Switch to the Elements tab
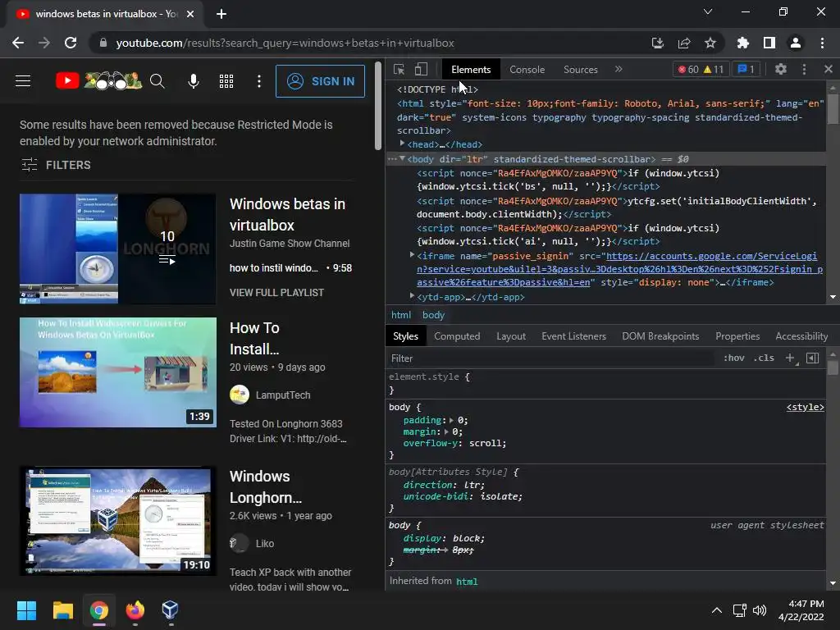 [471, 70]
